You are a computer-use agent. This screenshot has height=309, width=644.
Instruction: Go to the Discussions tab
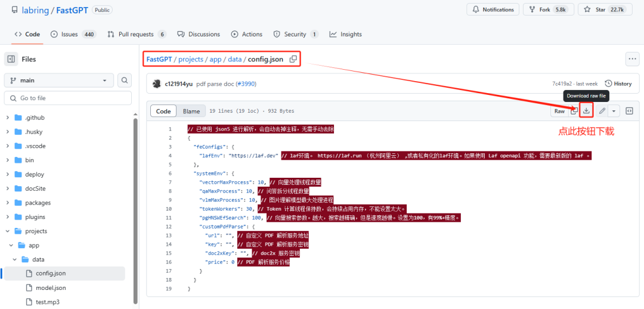(199, 34)
